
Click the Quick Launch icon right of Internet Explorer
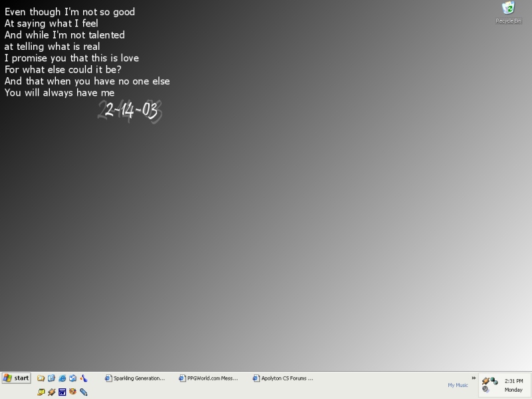tap(72, 378)
